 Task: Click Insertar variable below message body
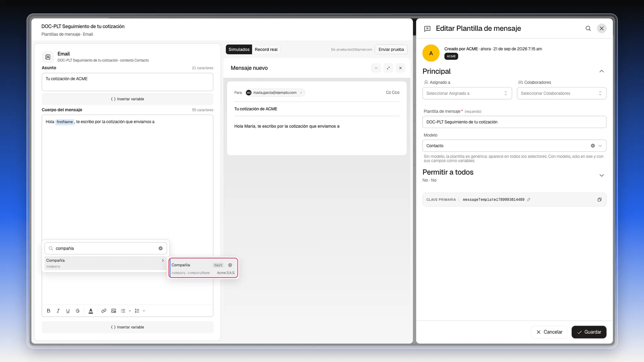[127, 327]
